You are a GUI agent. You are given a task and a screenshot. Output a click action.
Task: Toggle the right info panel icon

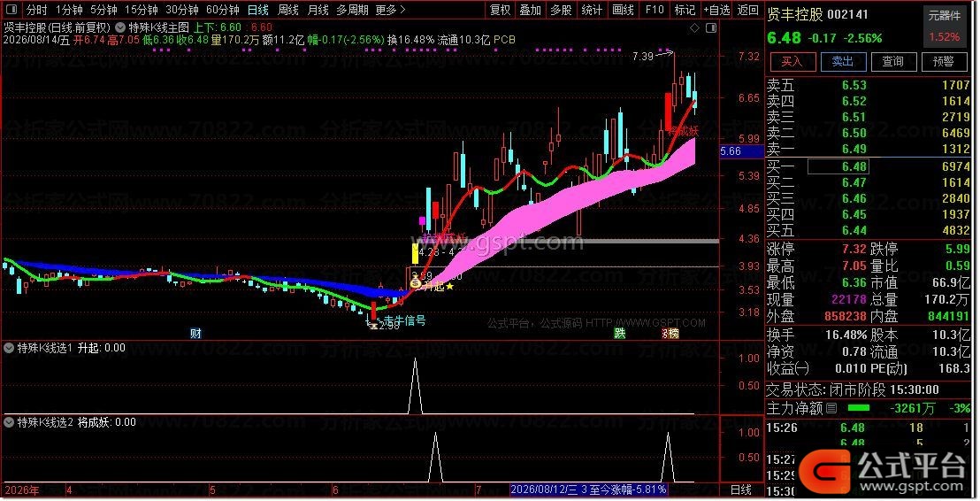pos(711,28)
